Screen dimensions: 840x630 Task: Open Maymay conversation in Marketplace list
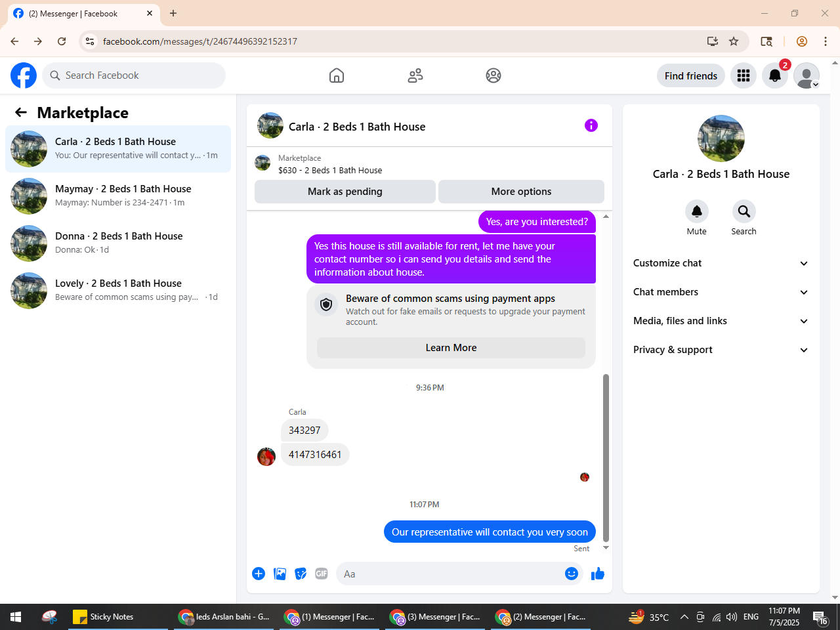coord(118,196)
